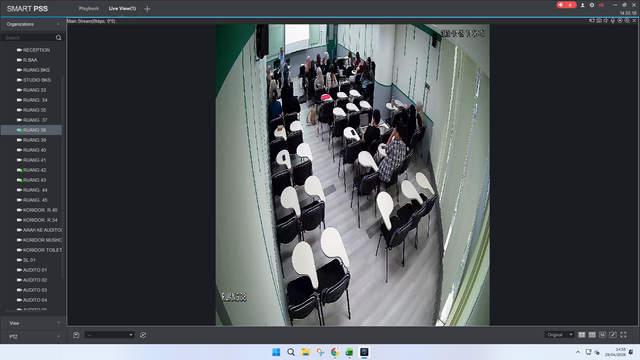The width and height of the screenshot is (640, 360).
Task: Switch to the Playback tab
Action: tap(89, 9)
